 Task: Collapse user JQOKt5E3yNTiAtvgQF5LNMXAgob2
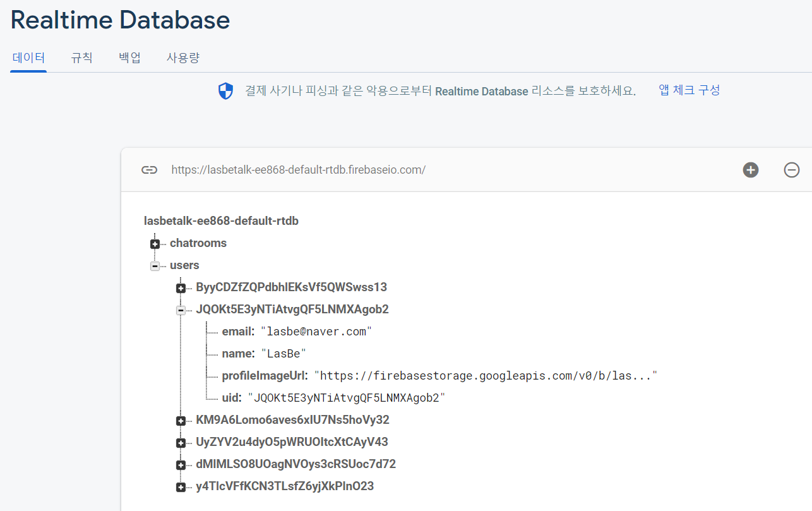point(181,310)
